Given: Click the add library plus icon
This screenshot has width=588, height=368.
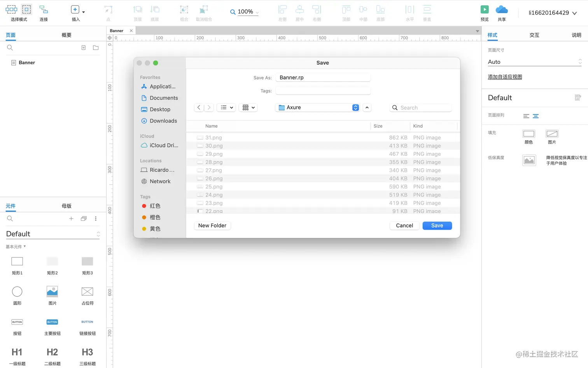Looking at the screenshot, I should click(71, 218).
